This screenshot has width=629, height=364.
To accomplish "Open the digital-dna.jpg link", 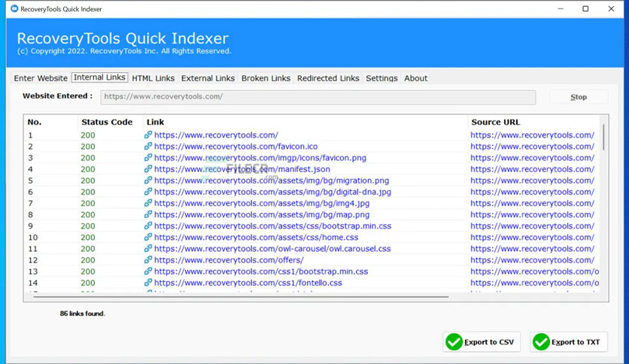I will 273,192.
